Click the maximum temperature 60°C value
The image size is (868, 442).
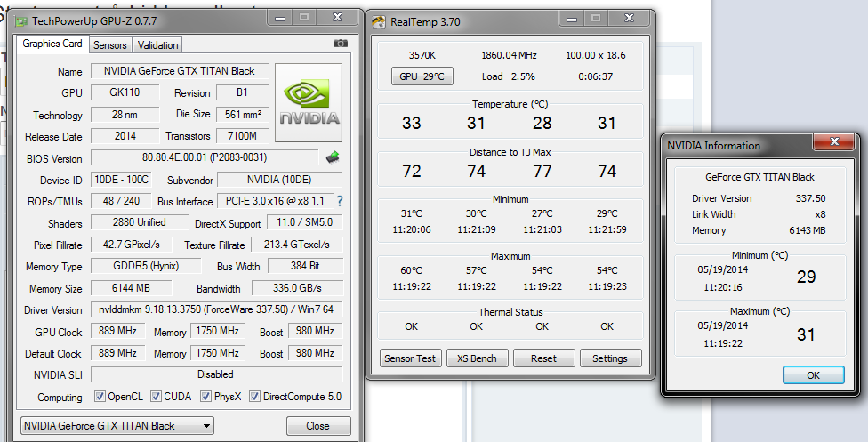tap(411, 270)
